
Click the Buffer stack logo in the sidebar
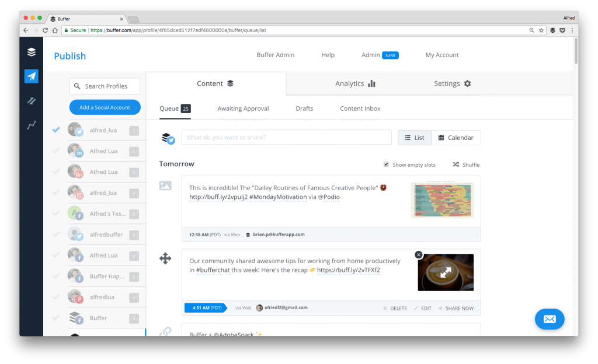30,52
